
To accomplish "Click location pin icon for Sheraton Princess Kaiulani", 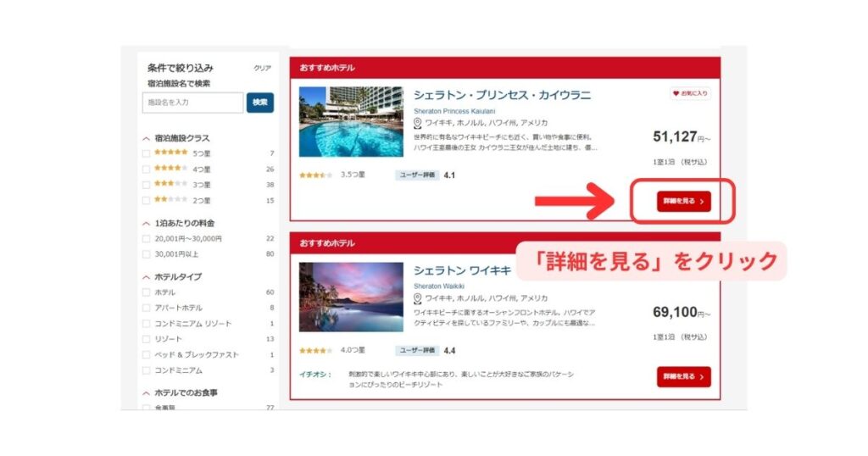I will (x=418, y=123).
